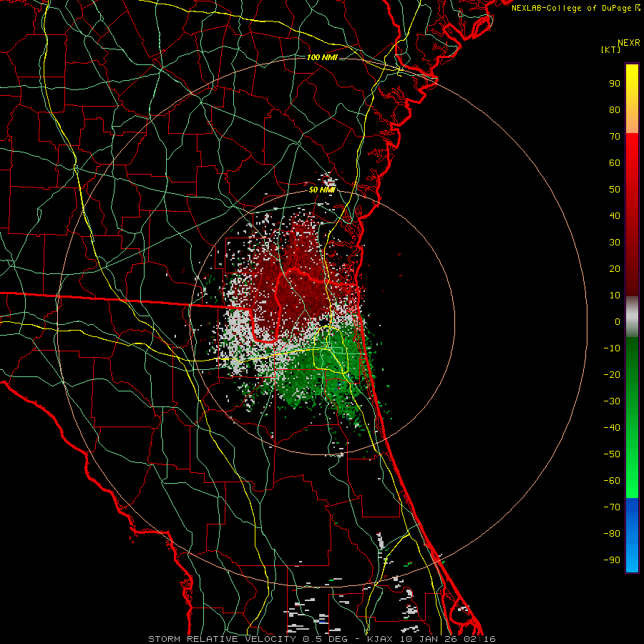Click the 100 NMI range ring label

click(321, 57)
